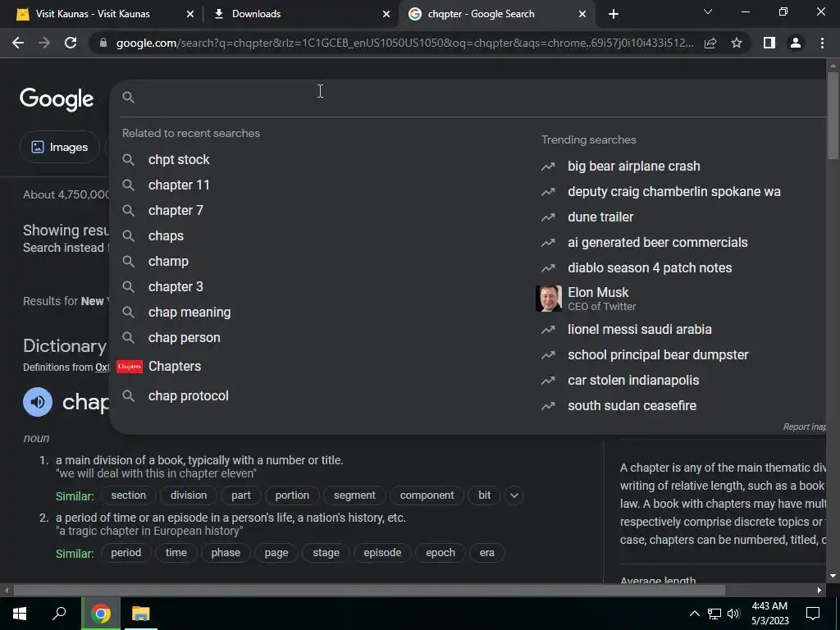Screen dimensions: 840x630
Task: Click the address bar URL
Action: (x=404, y=43)
